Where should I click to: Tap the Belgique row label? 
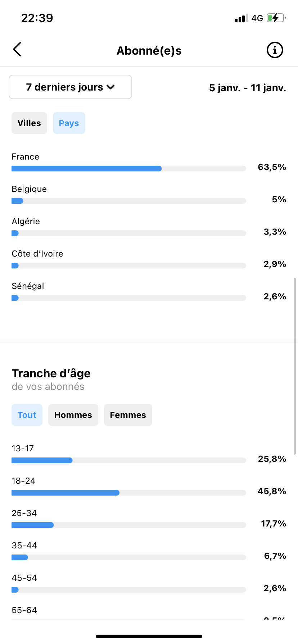[x=29, y=189]
